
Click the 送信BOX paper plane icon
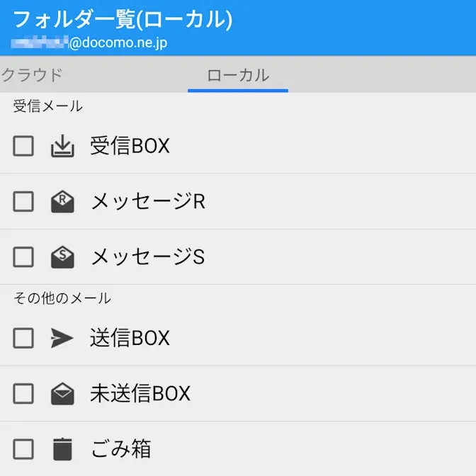point(62,338)
